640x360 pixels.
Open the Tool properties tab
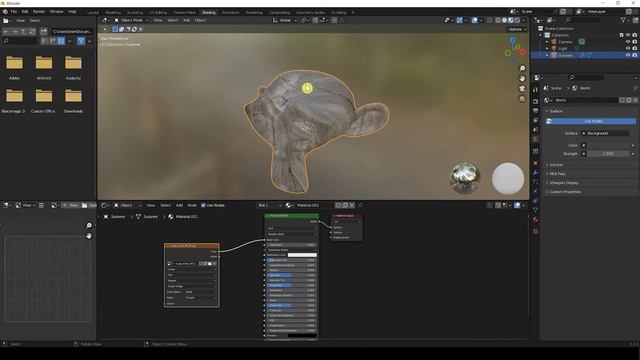click(x=536, y=90)
